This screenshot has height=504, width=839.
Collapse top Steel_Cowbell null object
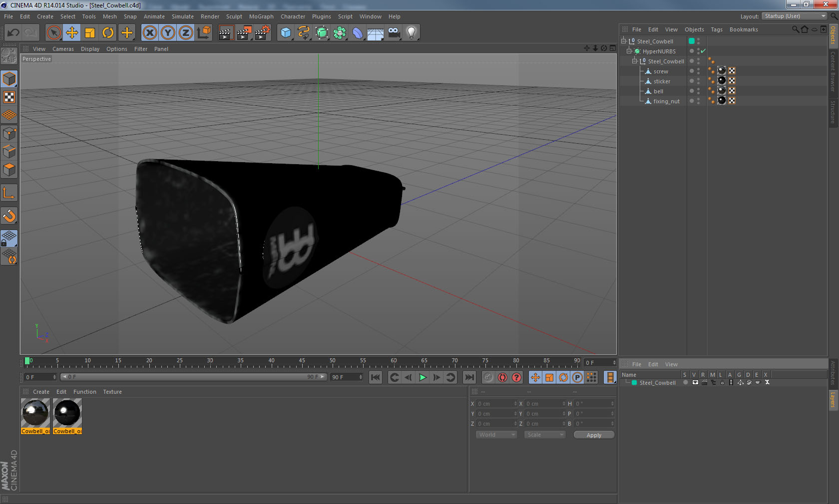(x=624, y=41)
